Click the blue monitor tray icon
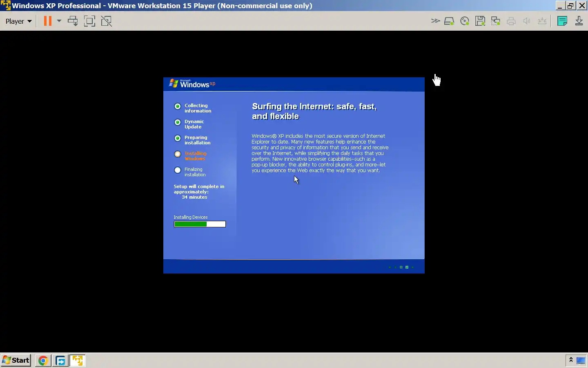588x368 pixels. [x=581, y=360]
